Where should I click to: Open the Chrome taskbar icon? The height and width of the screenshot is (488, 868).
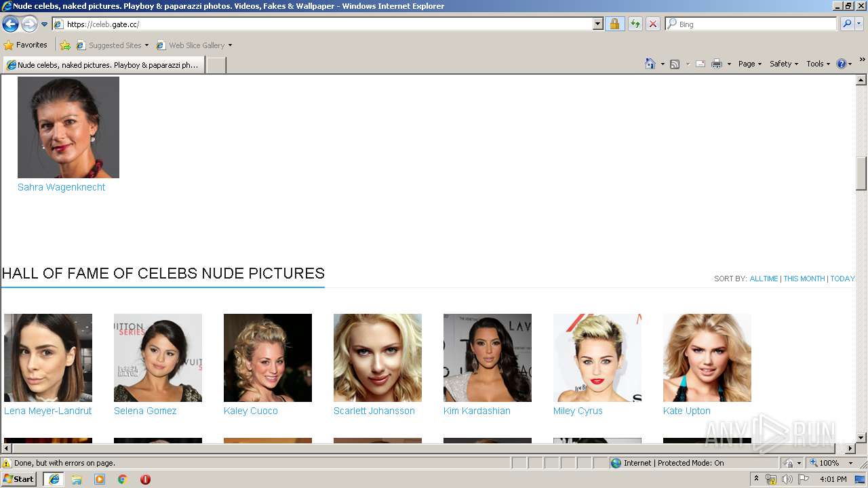pos(123,479)
